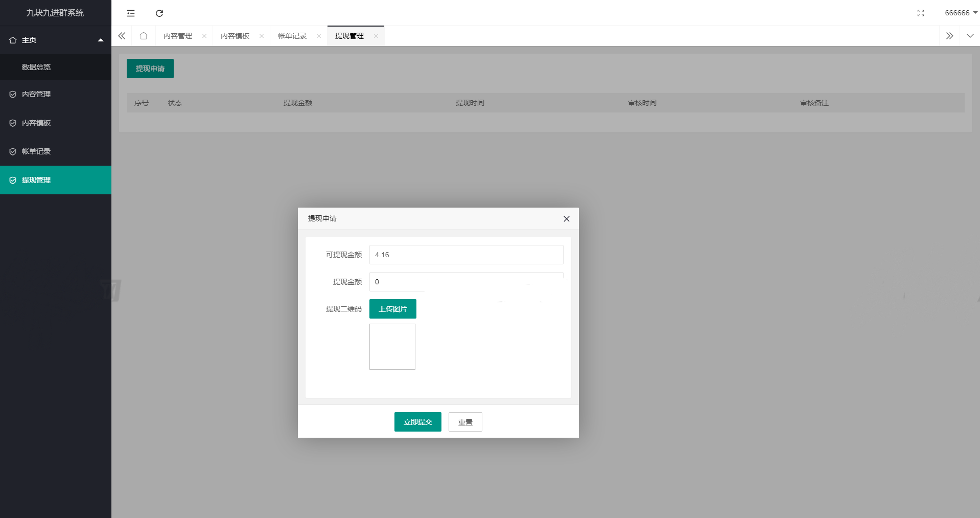
Task: Close the 帐单记录 tab
Action: click(x=319, y=36)
